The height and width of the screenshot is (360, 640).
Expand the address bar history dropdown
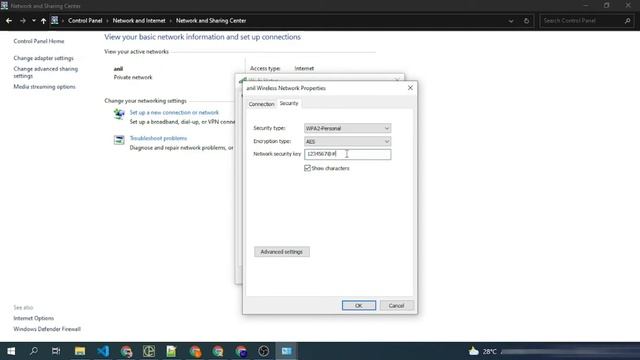511,21
